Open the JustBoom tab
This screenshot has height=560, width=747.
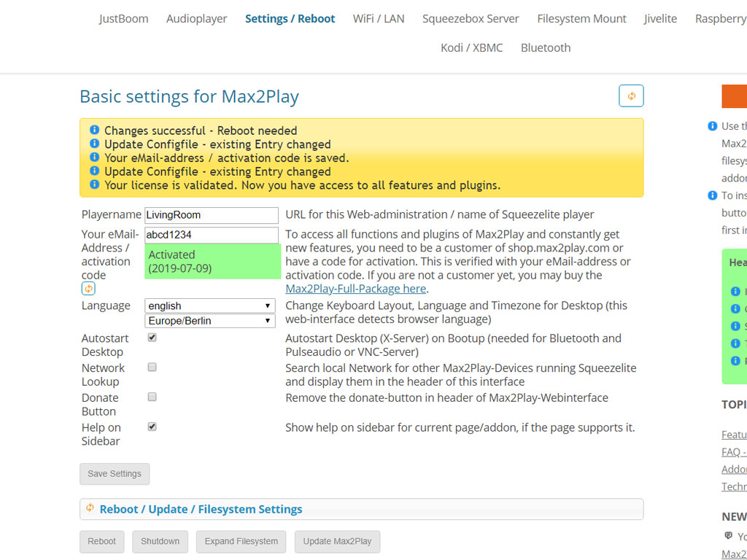pos(124,18)
